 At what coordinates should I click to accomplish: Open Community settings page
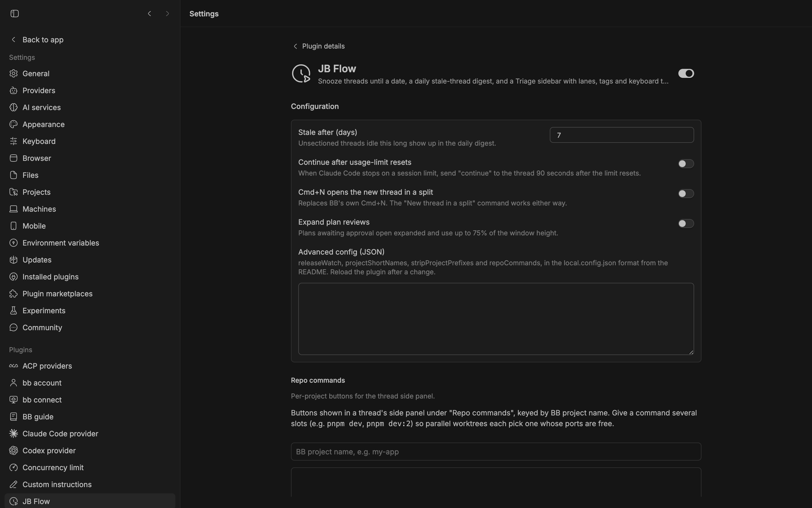coord(90,328)
